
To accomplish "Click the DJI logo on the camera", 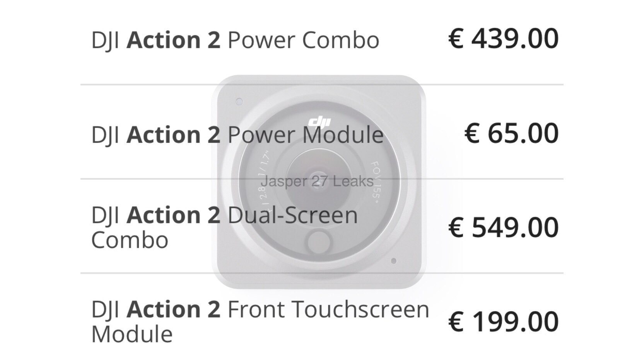I will (319, 122).
